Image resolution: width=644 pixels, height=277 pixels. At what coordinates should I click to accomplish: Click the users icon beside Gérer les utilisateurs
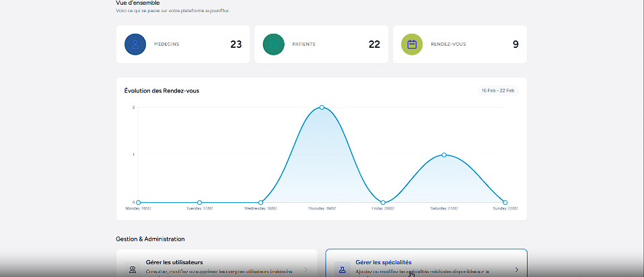pos(133,269)
